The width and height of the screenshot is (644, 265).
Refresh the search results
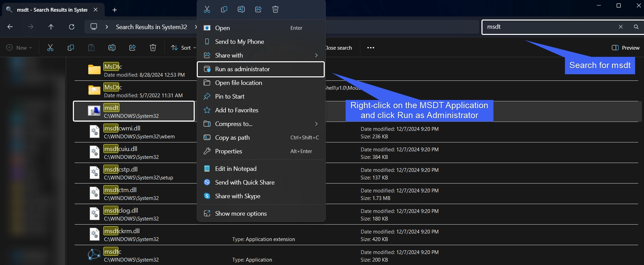click(72, 27)
